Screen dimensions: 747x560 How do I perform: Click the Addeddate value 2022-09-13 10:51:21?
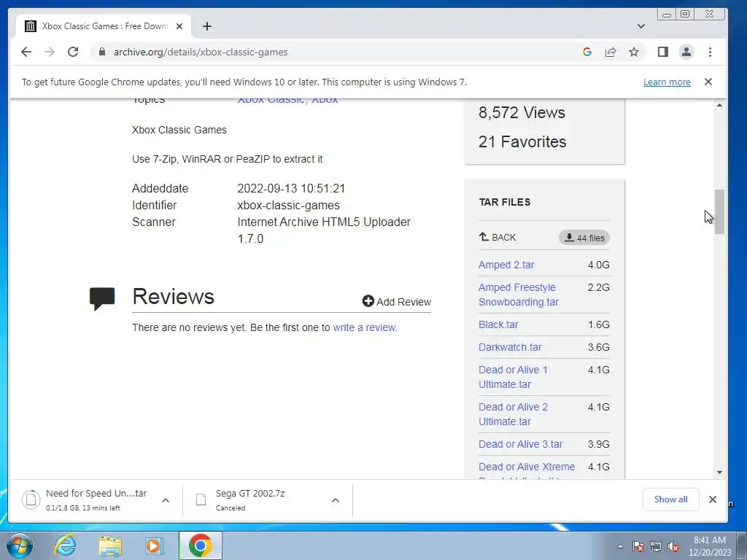tap(291, 189)
